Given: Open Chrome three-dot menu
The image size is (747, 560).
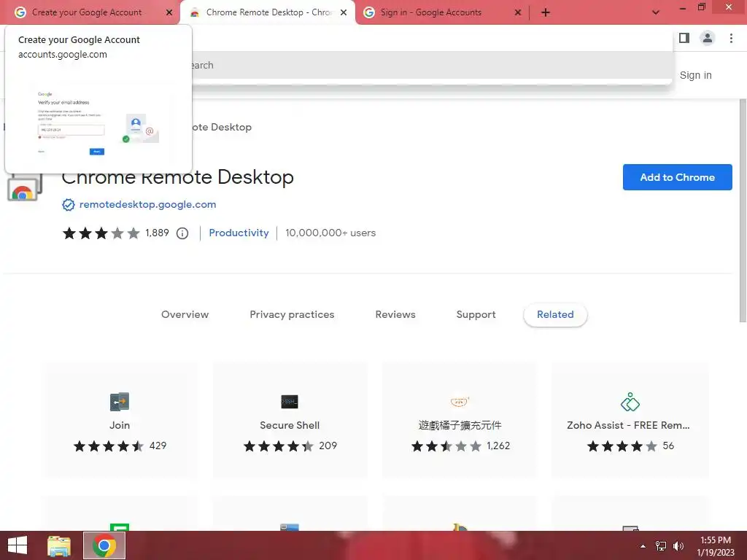Looking at the screenshot, I should (x=731, y=38).
